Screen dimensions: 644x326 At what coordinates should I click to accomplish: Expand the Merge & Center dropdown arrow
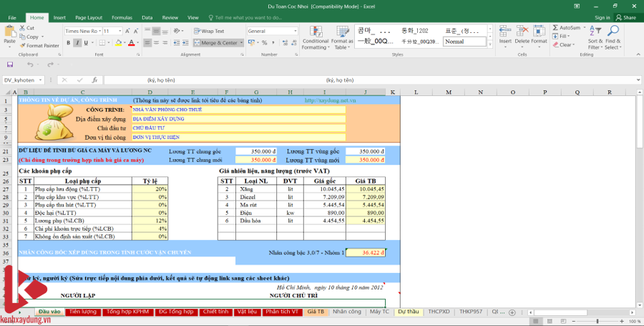click(x=240, y=43)
